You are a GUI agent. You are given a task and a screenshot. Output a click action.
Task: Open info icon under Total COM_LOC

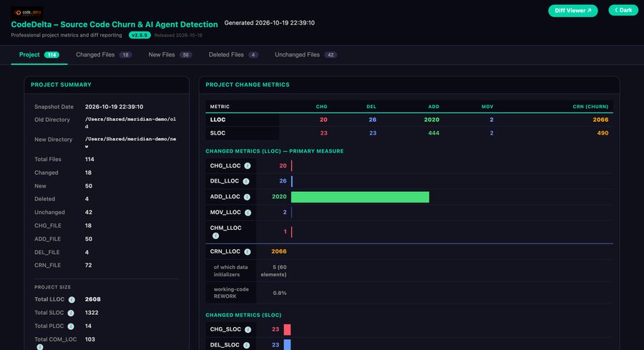pos(40,347)
